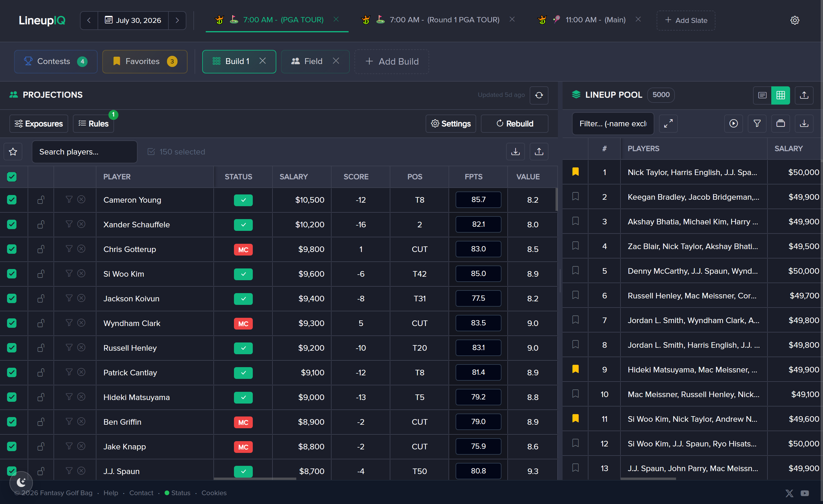Lock Si Woo Kim

(41, 274)
